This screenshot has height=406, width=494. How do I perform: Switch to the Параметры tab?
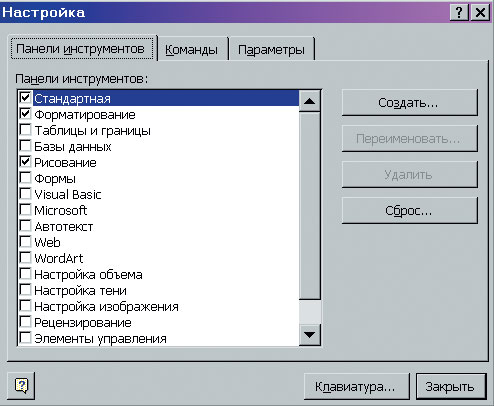(x=271, y=49)
